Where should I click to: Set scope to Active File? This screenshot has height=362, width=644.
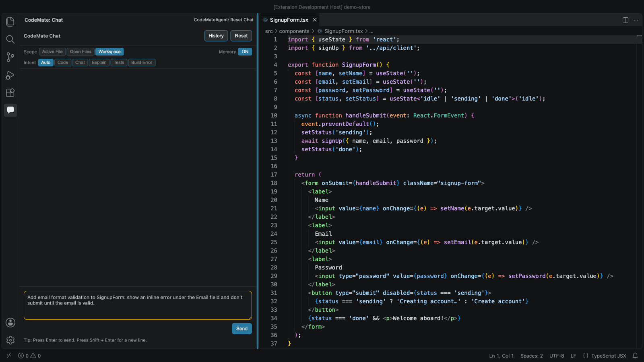52,51
